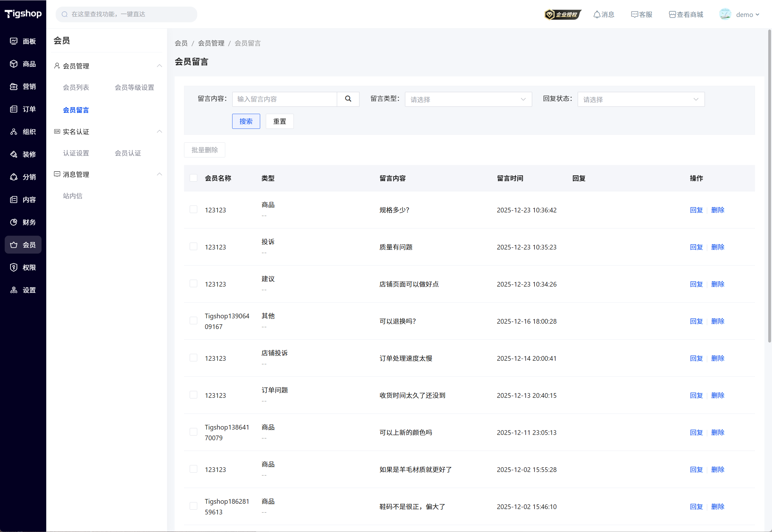
Task: Open 会员等级设置 submenu item
Action: 134,87
